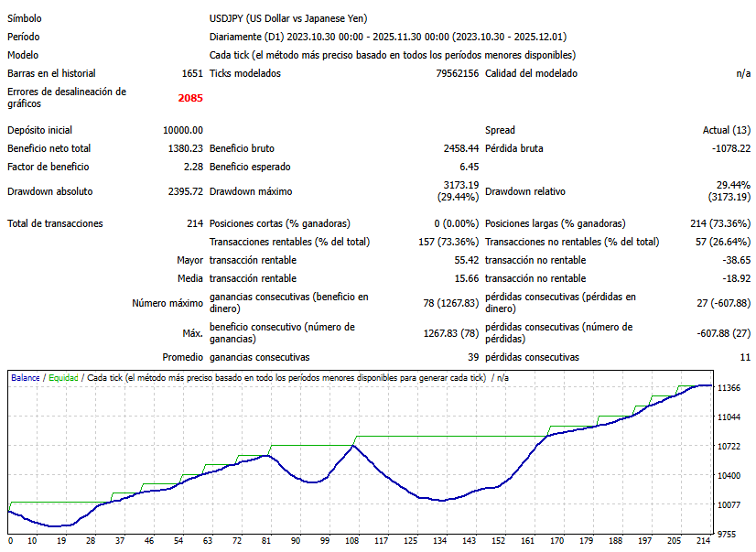The height and width of the screenshot is (552, 756).
Task: Click the largest profitable trade value 55.42
Action: (x=466, y=260)
